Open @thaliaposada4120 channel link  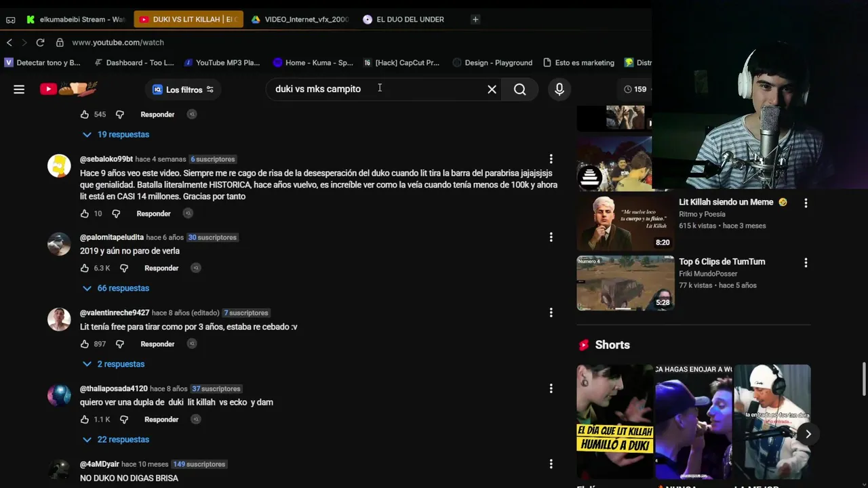113,388
